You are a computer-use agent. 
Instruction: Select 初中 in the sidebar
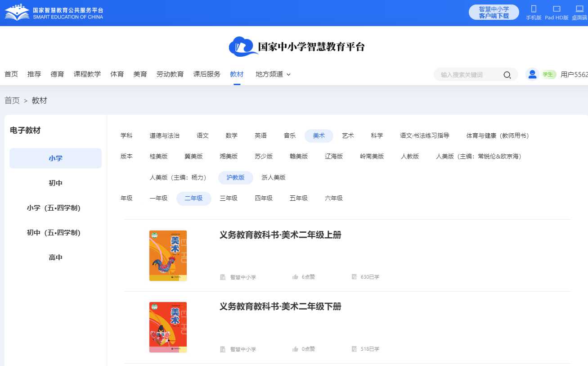[56, 183]
